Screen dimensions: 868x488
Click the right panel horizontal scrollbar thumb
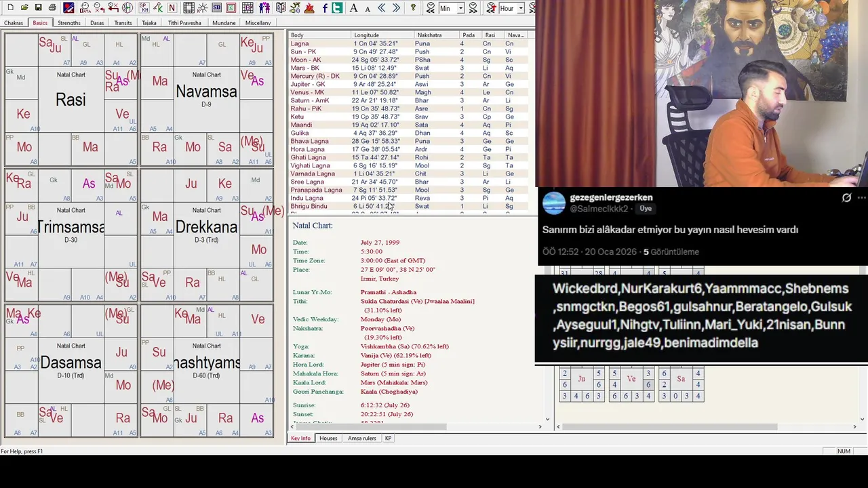coord(670,427)
